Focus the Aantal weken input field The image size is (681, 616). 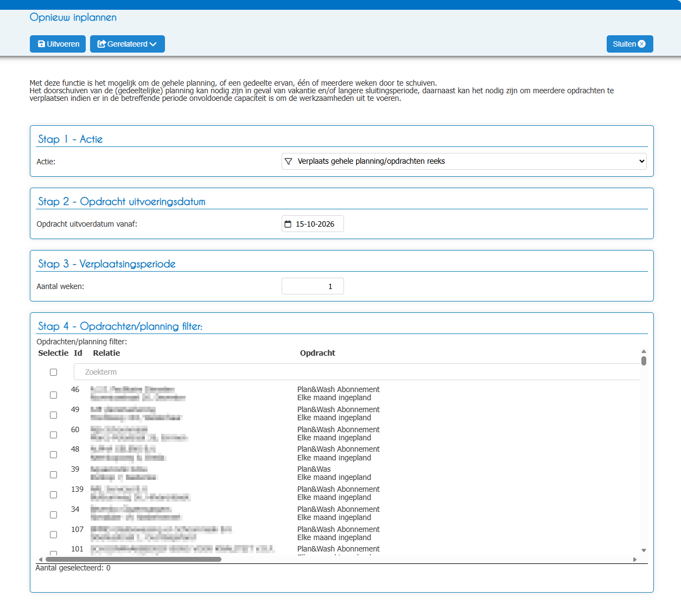tap(313, 286)
